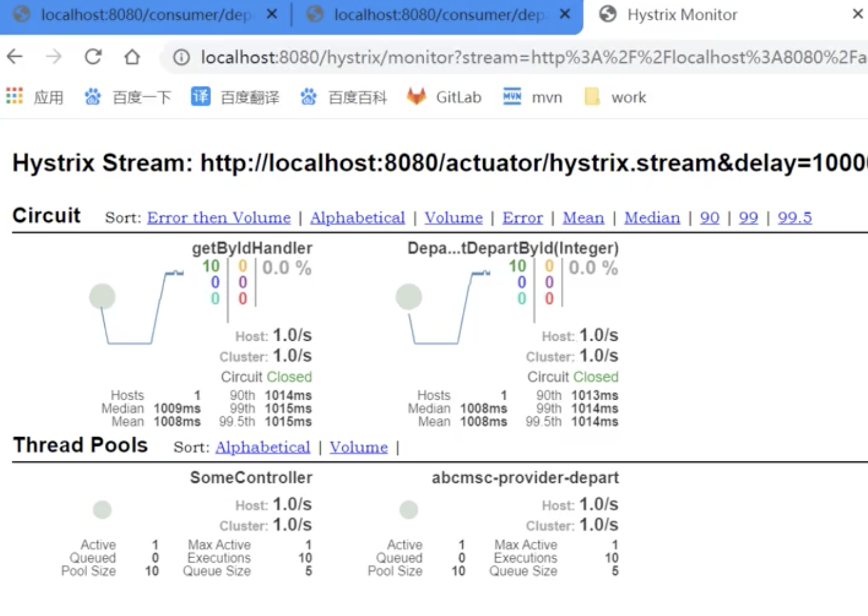868x616 pixels.
Task: Sort circuits by Median
Action: (x=652, y=218)
